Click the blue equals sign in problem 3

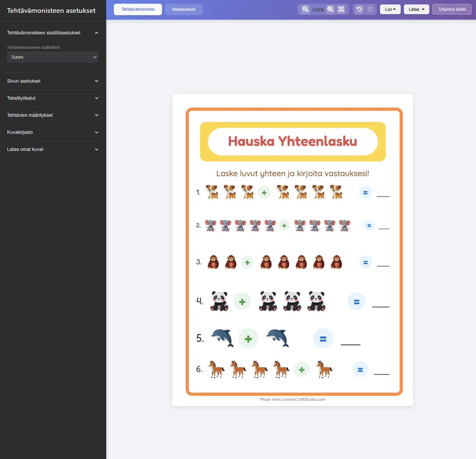coord(366,262)
